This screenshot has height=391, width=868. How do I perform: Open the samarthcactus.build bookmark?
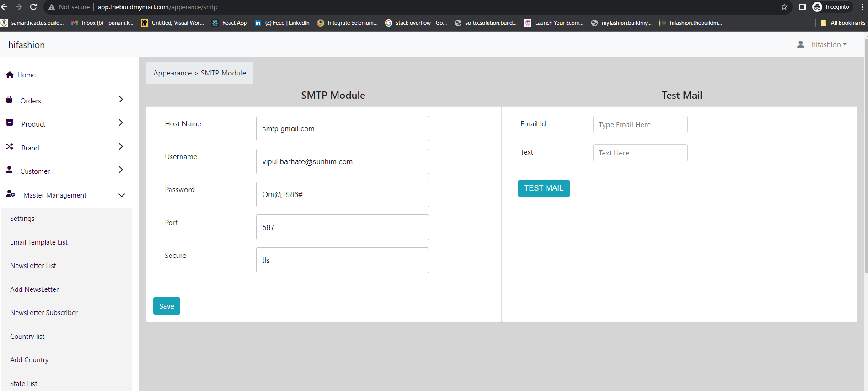click(32, 23)
